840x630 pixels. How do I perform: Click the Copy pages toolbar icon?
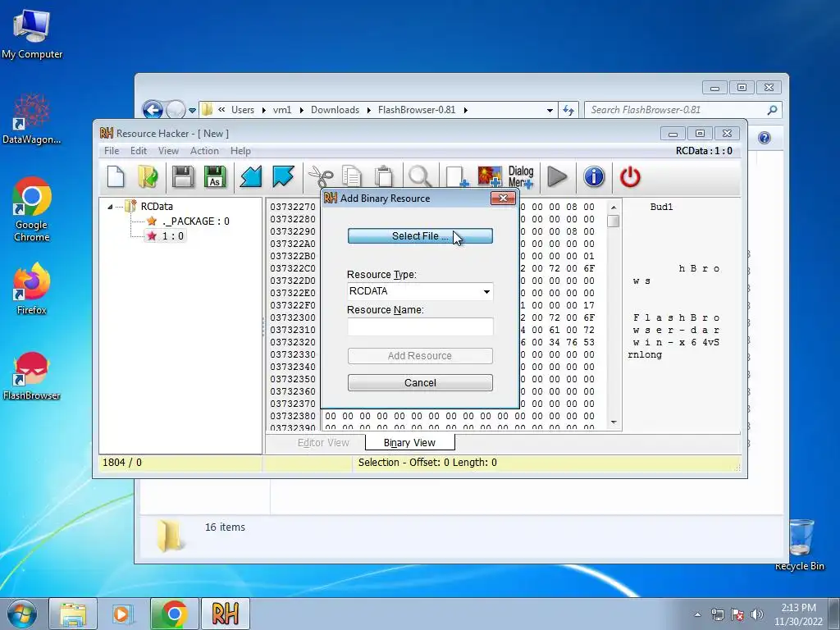pos(352,177)
